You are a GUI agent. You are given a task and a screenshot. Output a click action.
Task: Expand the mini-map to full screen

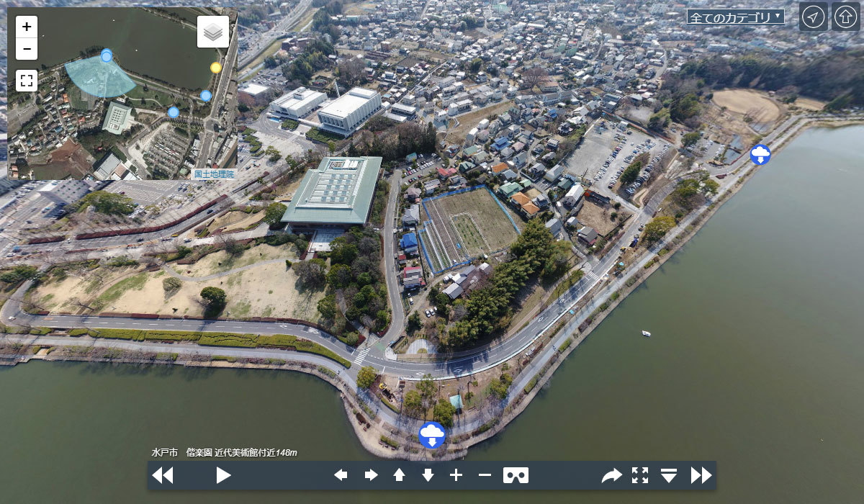point(27,81)
